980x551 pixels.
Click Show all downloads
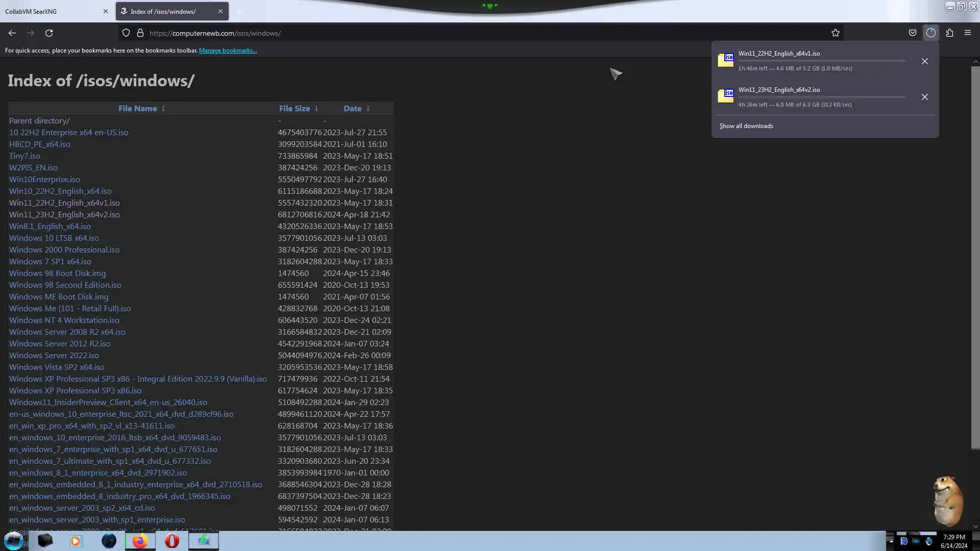coord(746,126)
